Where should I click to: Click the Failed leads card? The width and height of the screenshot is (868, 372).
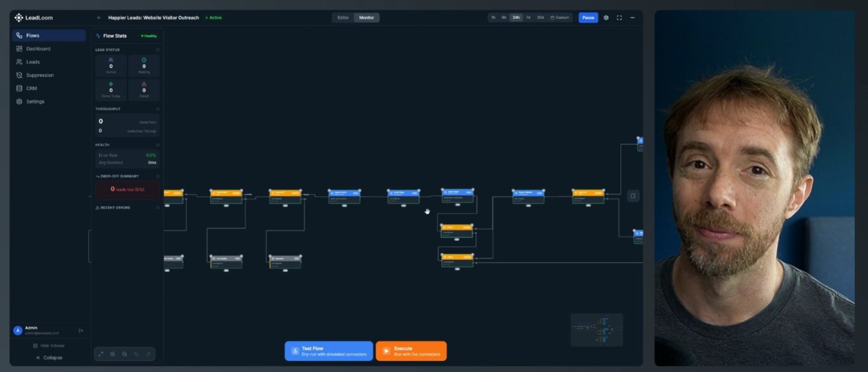[144, 90]
